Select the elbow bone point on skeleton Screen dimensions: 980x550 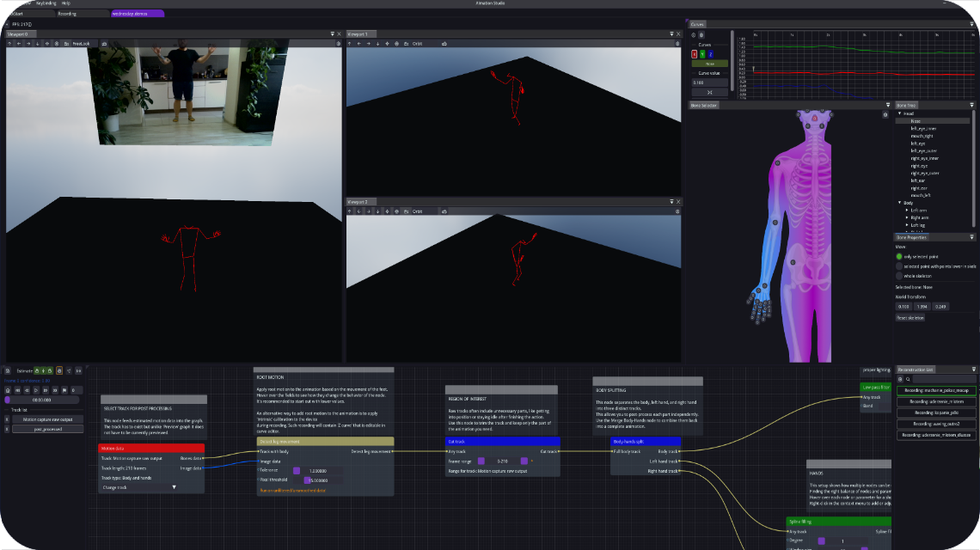[775, 223]
